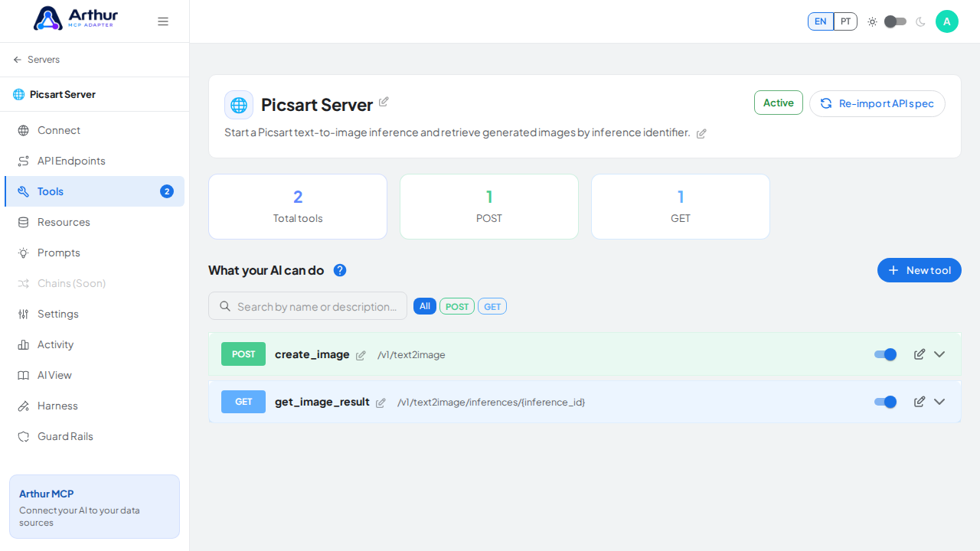The image size is (980, 551).
Task: Go back to Servers list
Action: 36,60
